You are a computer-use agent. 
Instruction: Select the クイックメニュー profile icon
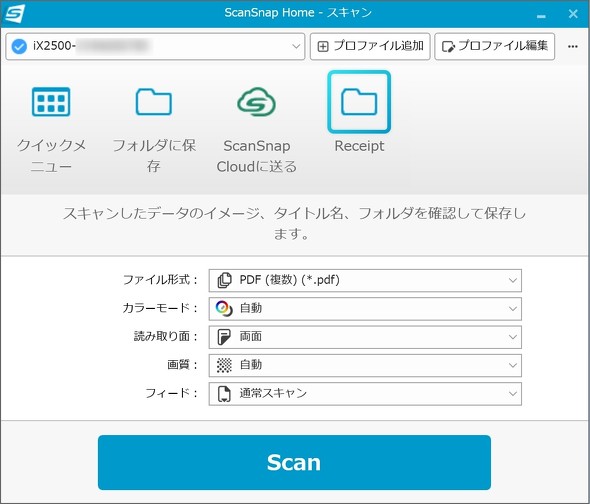(51, 102)
